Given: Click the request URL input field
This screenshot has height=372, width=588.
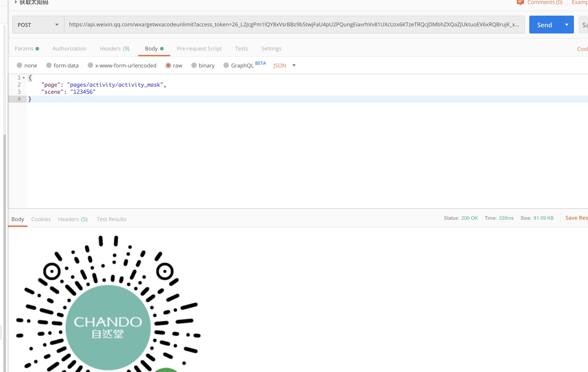Looking at the screenshot, I should tap(294, 25).
